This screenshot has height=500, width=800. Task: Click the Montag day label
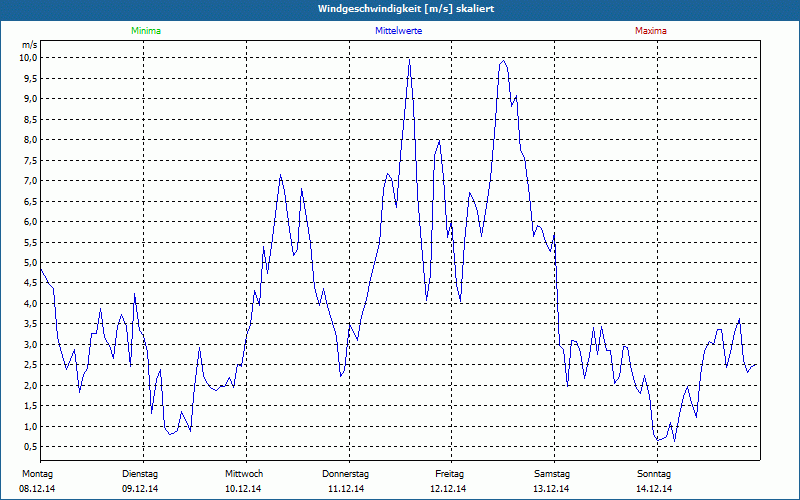pos(37,474)
